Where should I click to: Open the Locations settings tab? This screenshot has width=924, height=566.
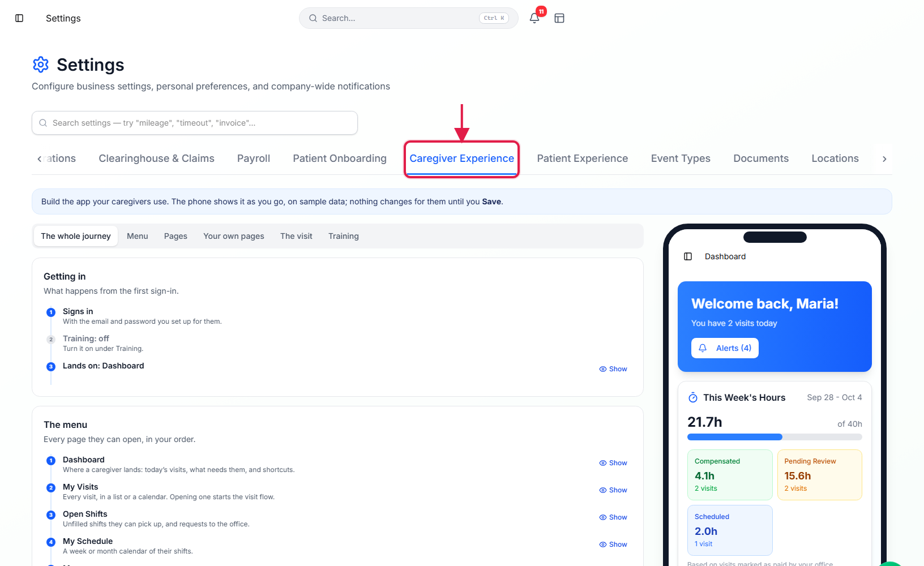point(835,158)
